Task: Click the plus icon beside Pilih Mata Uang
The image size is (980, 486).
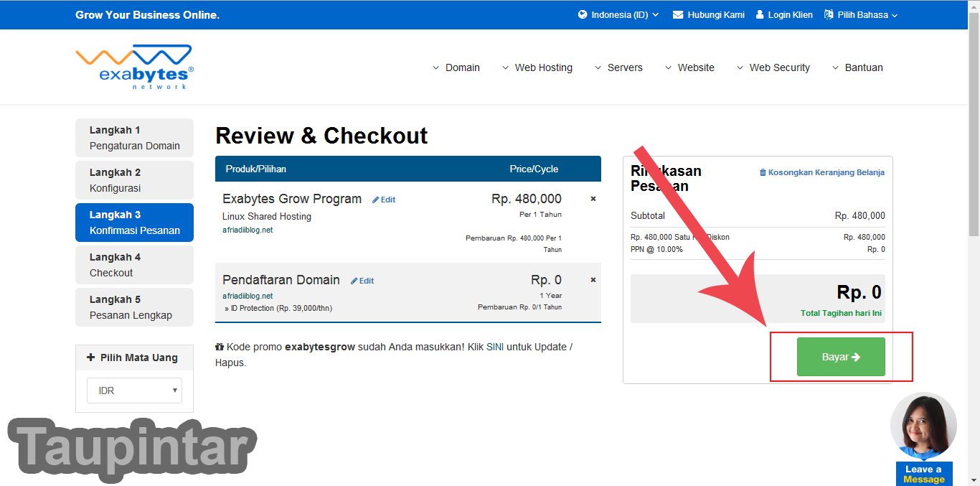Action: click(91, 358)
